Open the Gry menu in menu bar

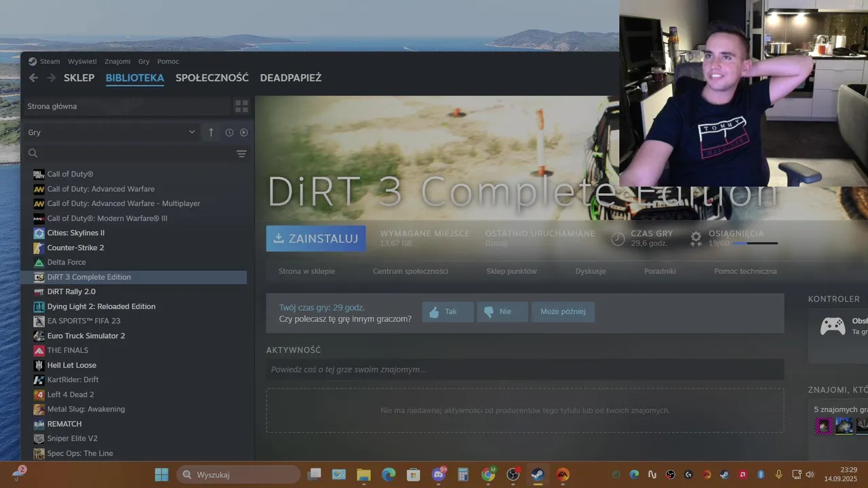(144, 61)
